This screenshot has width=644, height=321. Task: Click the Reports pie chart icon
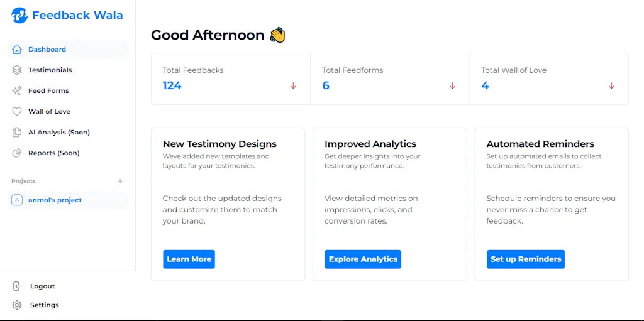pyautogui.click(x=17, y=153)
